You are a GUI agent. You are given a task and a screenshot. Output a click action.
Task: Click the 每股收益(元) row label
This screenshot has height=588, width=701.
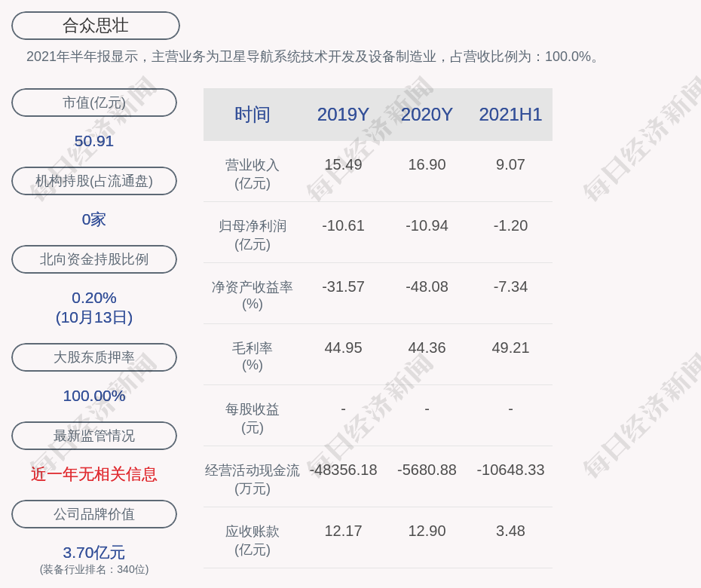[253, 418]
